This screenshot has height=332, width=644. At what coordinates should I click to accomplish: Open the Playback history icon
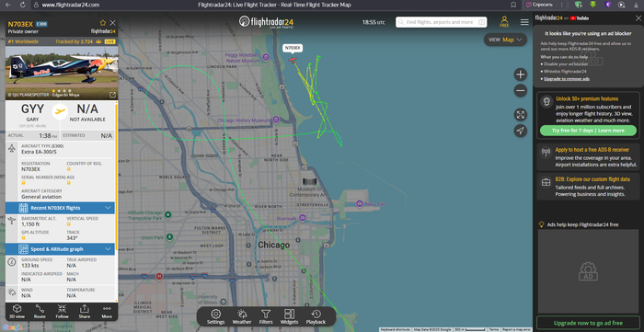point(316,314)
